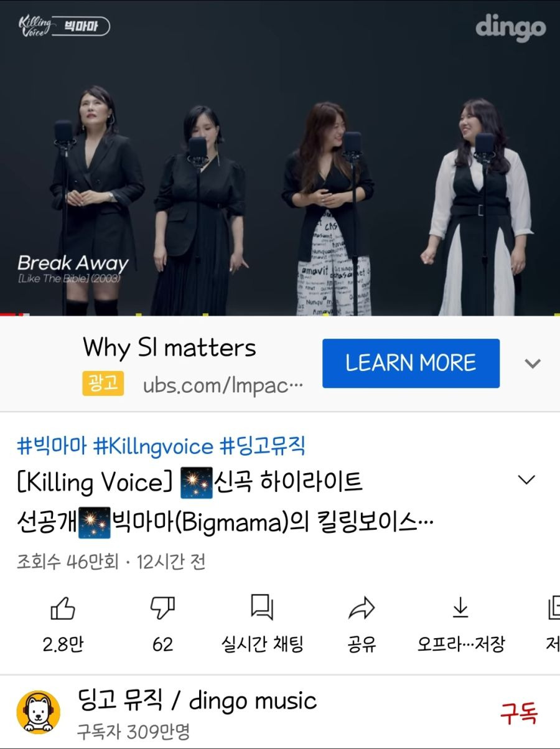560x749 pixels.
Task: Open the #딩고뮤직 hashtag link
Action: pos(263,446)
